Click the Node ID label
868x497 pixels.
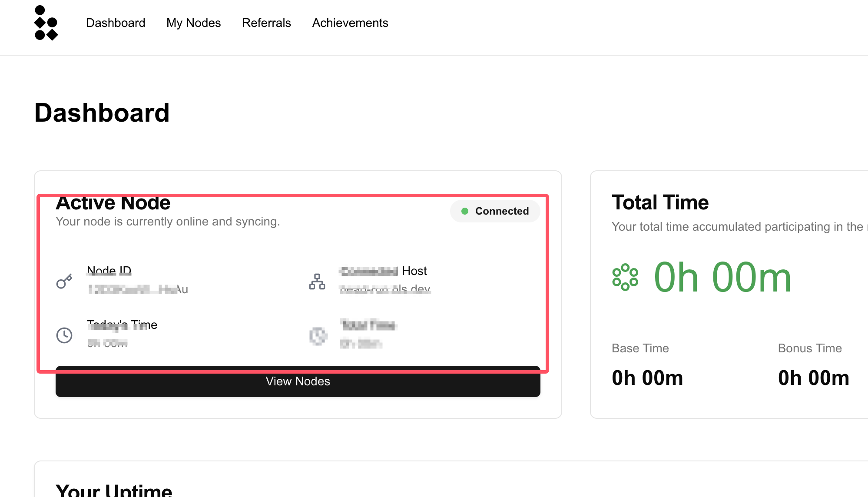[x=109, y=271]
